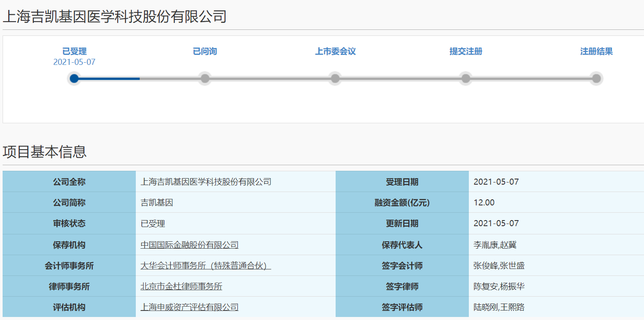644x320 pixels.
Task: Click the 融资金额(亿元) header cell
Action: pyautogui.click(x=402, y=202)
